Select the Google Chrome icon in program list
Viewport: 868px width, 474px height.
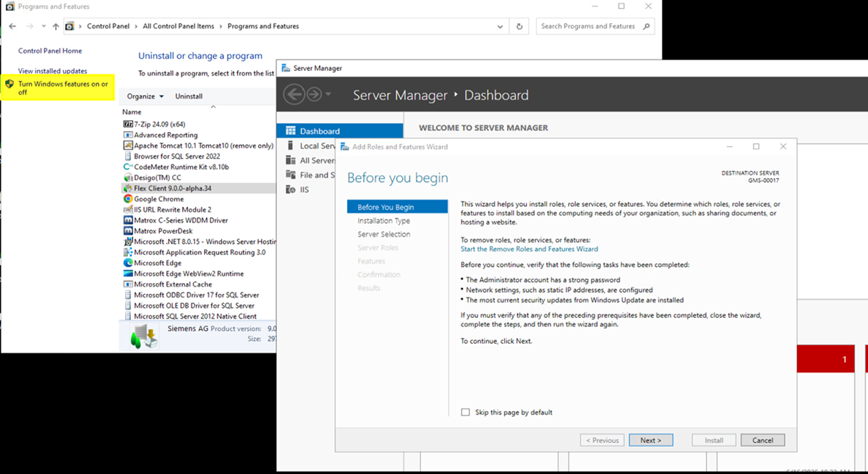pyautogui.click(x=128, y=199)
